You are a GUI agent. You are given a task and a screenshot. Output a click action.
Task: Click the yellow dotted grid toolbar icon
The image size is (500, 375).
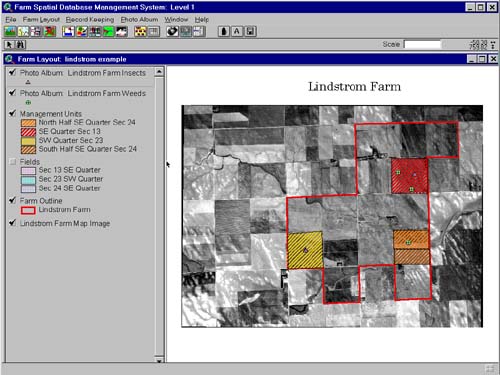coord(140,32)
